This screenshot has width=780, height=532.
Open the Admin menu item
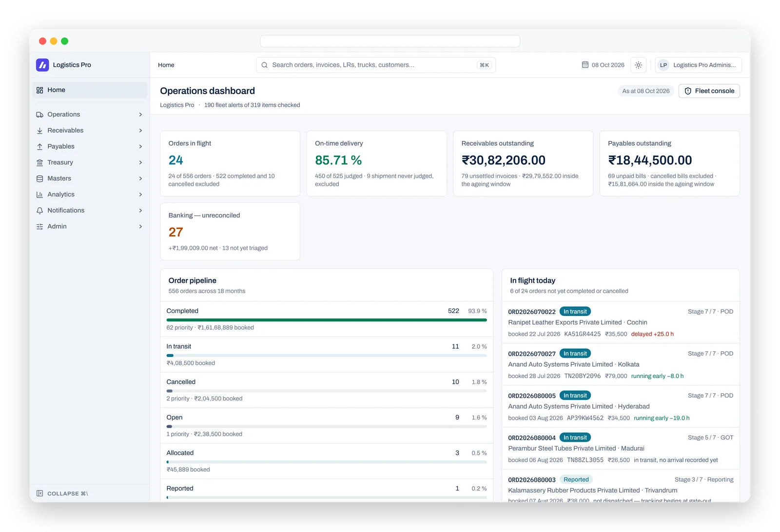click(90, 227)
